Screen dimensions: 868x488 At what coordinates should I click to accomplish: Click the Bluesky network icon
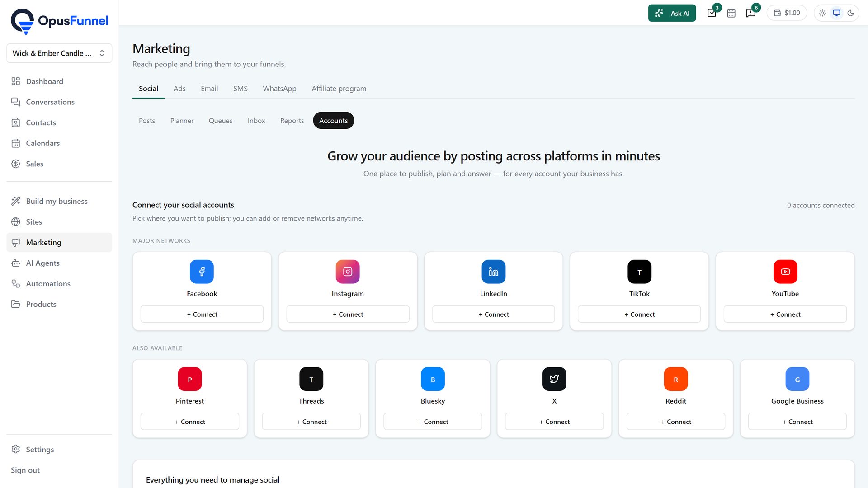(433, 379)
